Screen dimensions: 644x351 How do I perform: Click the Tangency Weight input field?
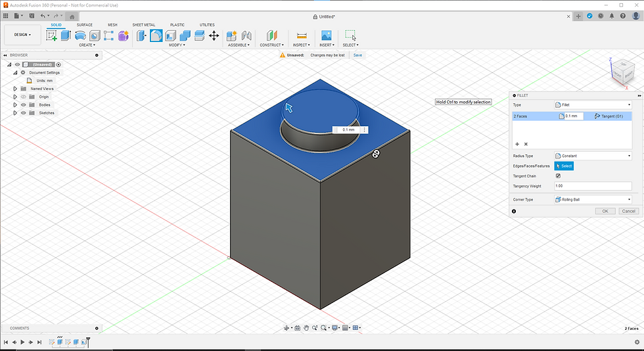593,186
